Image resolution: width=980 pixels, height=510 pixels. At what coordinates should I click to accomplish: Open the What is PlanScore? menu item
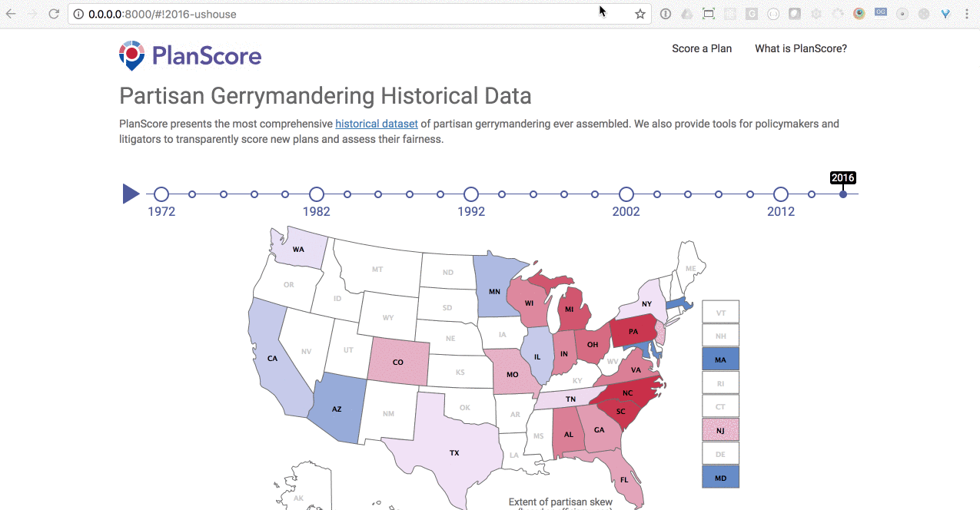point(800,48)
